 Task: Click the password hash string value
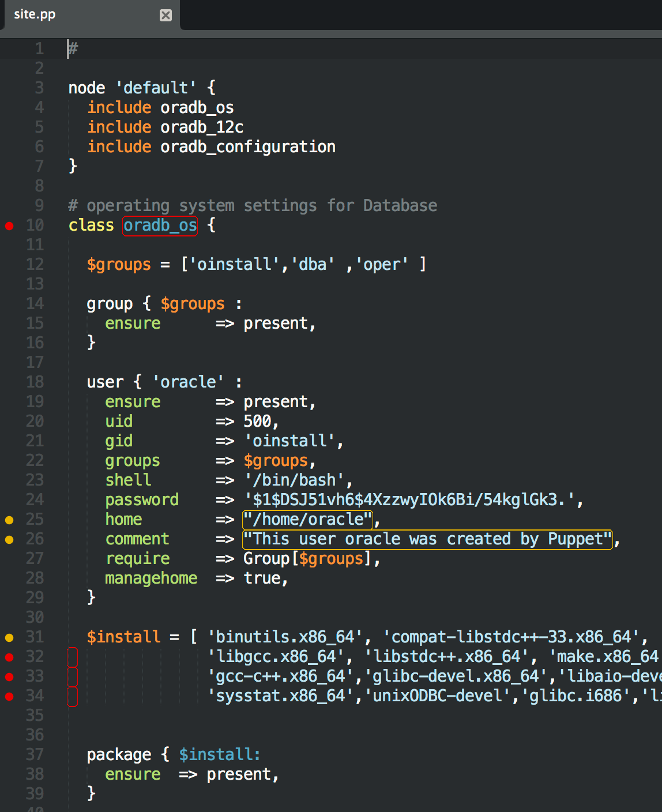(413, 500)
